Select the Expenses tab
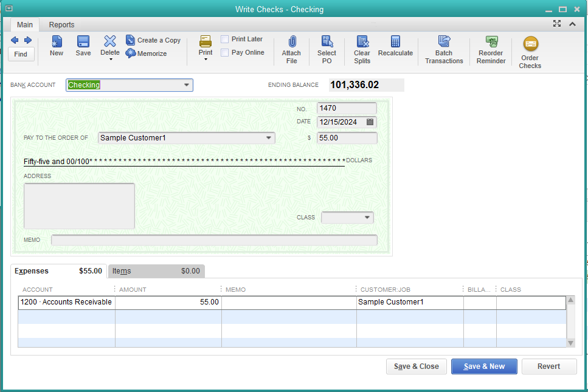Viewport: 588px width, 392px height. click(x=58, y=271)
